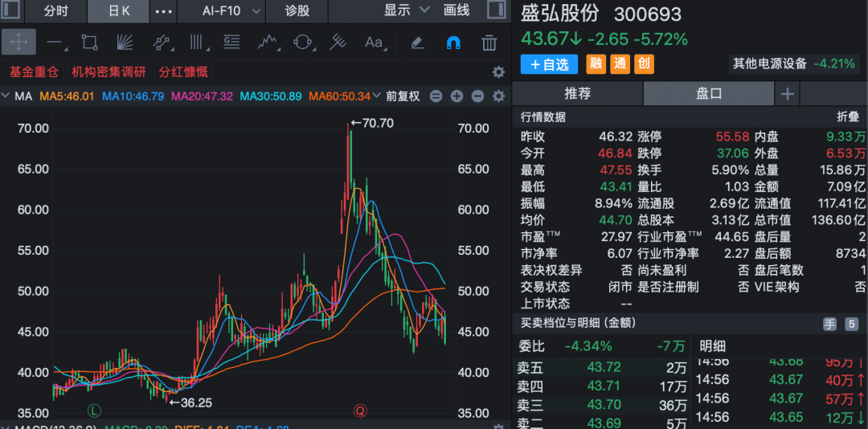This screenshot has width=868, height=429.
Task: Click the L marker on the chart timeline
Action: pyautogui.click(x=95, y=411)
